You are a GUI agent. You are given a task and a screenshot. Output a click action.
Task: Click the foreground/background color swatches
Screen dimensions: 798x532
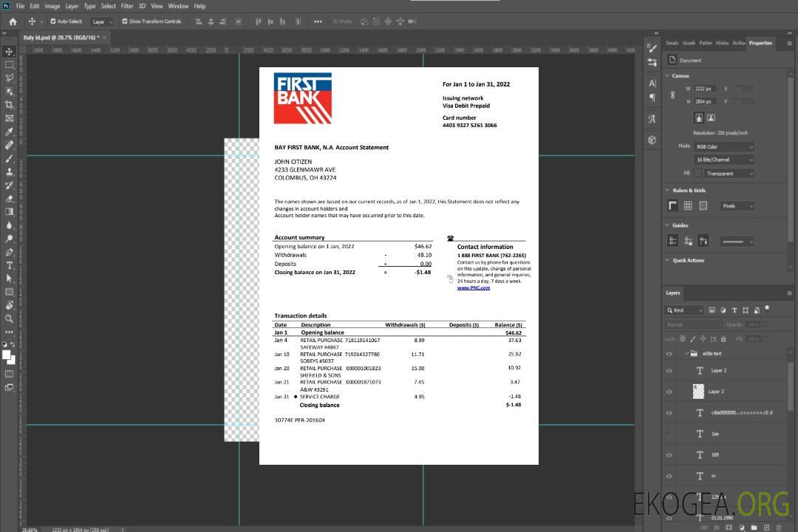click(9, 357)
